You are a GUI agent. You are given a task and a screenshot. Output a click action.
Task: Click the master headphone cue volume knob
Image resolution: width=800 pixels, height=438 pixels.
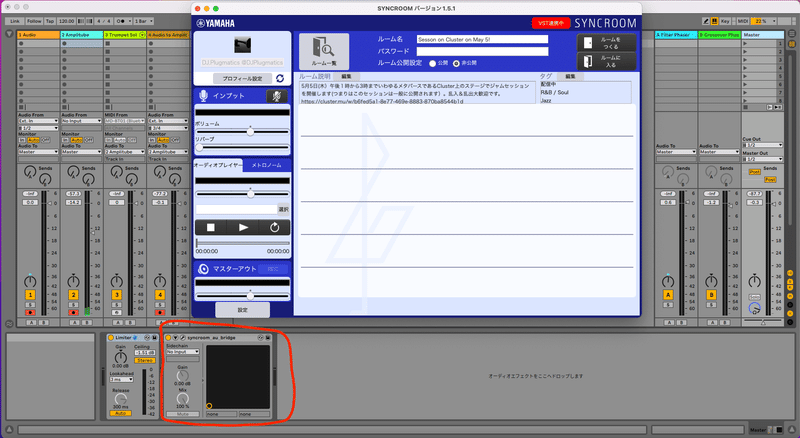pyautogui.click(x=754, y=308)
